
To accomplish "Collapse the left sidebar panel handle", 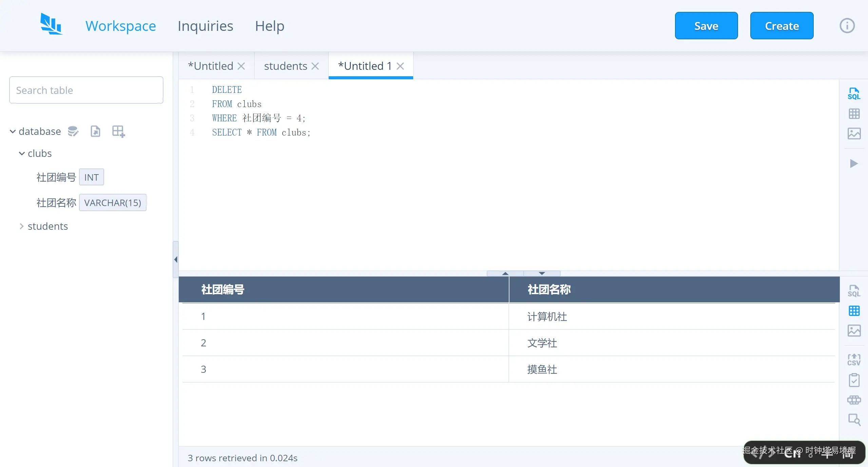I will tap(176, 260).
